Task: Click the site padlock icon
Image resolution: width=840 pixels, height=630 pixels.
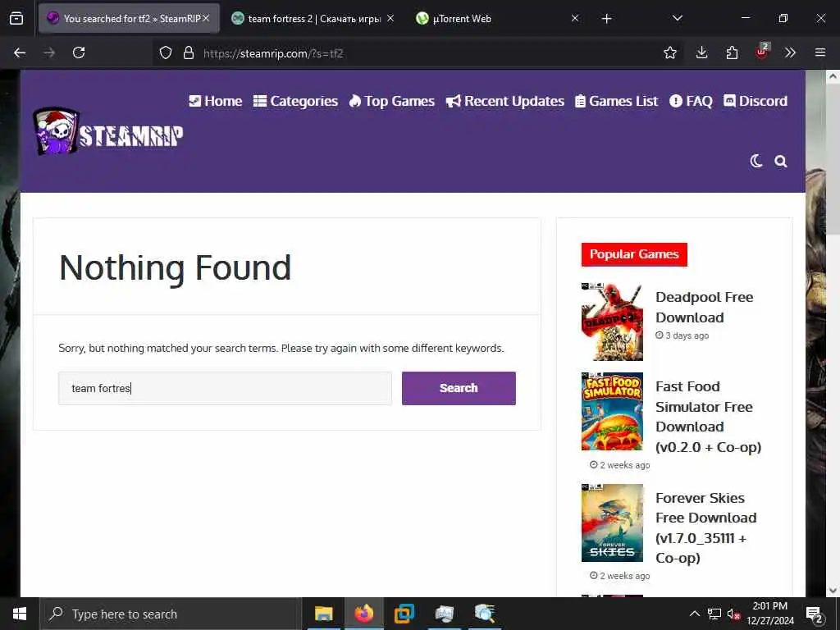Action: click(x=188, y=53)
